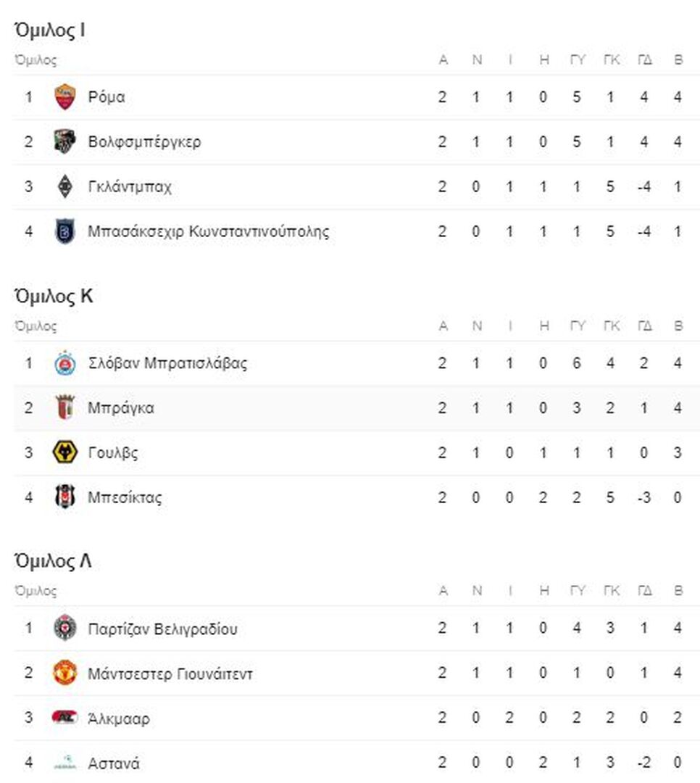This screenshot has height=783, width=700.
Task: Open the Μπεσίκτας team link
Action: pos(125,497)
